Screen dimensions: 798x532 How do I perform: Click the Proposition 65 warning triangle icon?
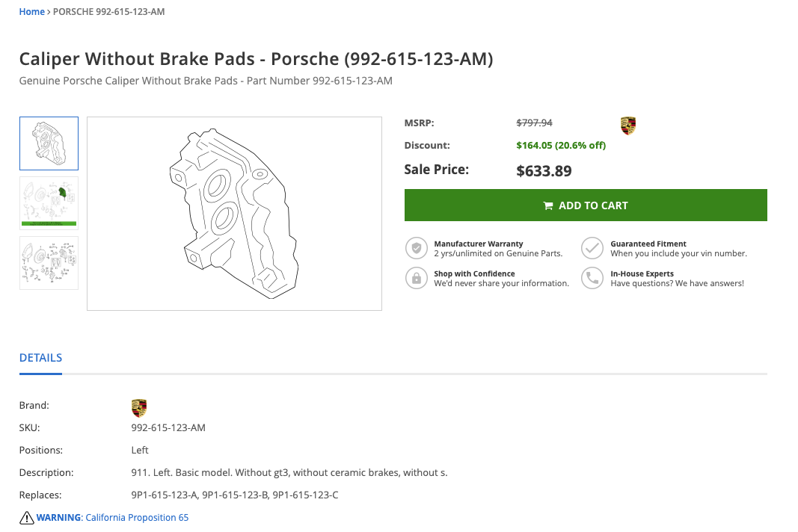pyautogui.click(x=26, y=518)
